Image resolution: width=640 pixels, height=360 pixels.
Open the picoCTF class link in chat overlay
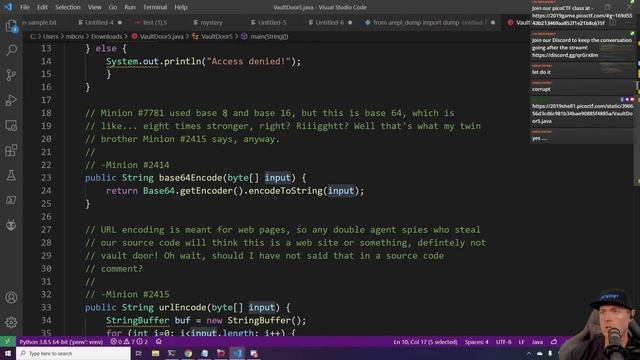point(582,19)
